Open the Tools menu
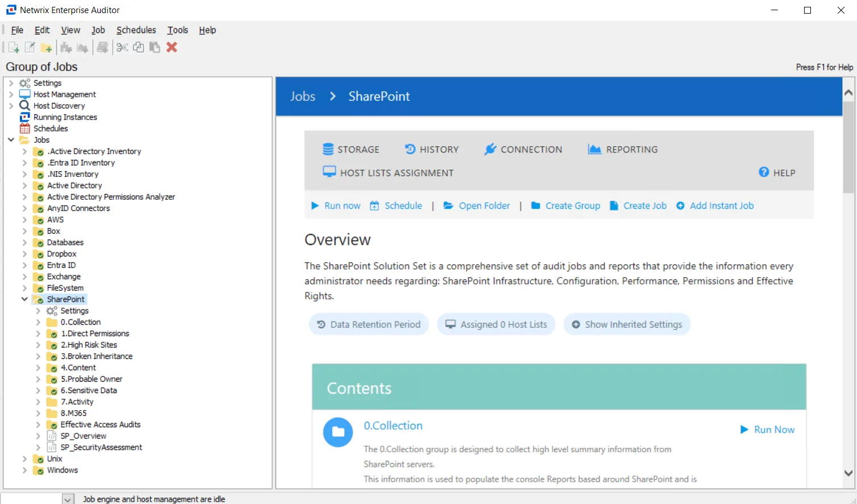Screen dimensions: 857x504 [x=178, y=30]
